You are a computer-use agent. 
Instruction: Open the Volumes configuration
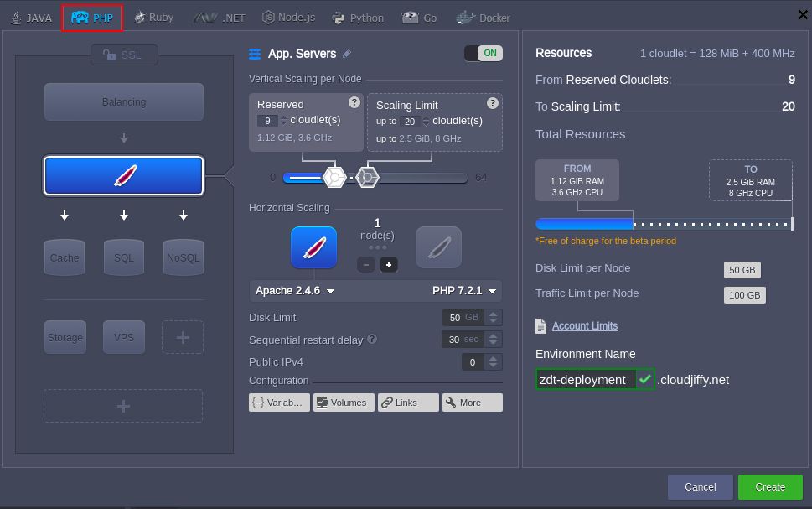[344, 403]
